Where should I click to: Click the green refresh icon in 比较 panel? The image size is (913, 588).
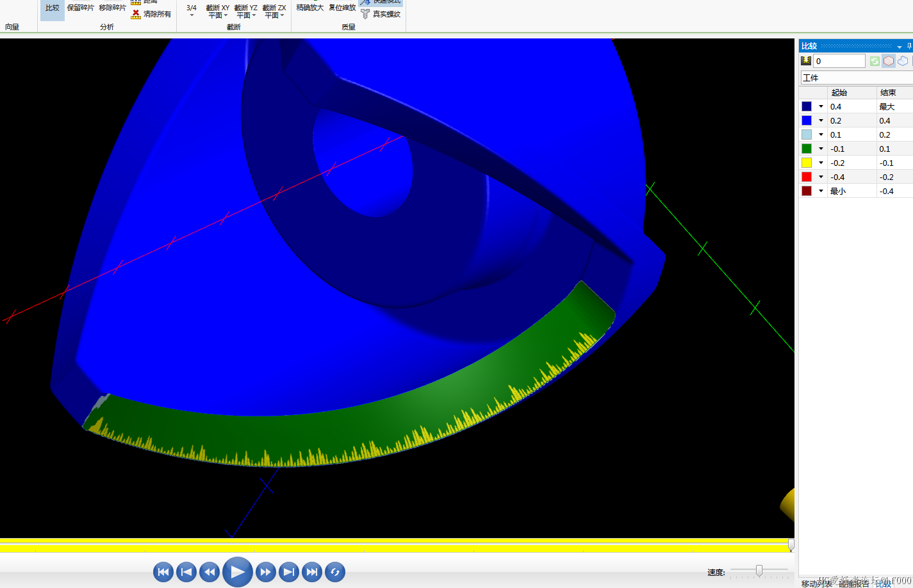[875, 61]
